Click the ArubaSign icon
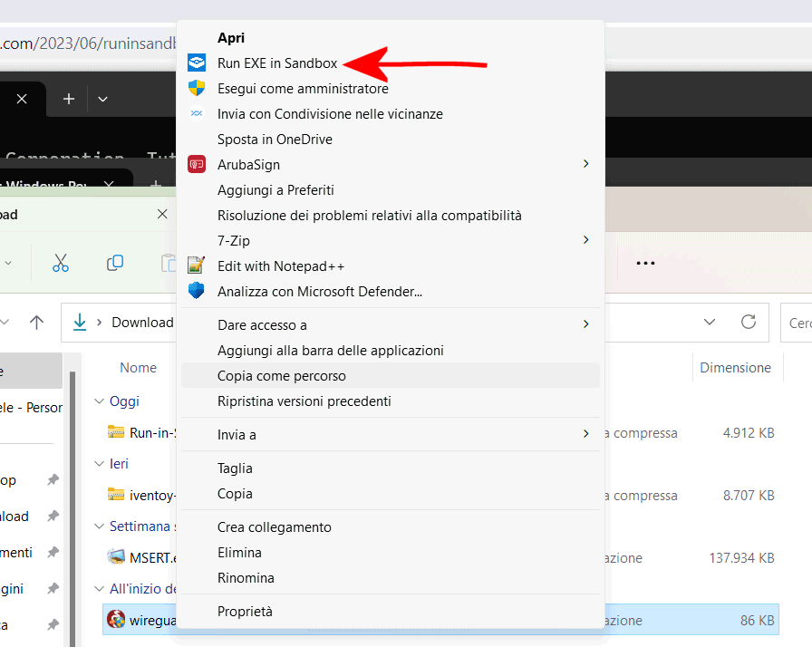The image size is (812, 647). [x=197, y=164]
